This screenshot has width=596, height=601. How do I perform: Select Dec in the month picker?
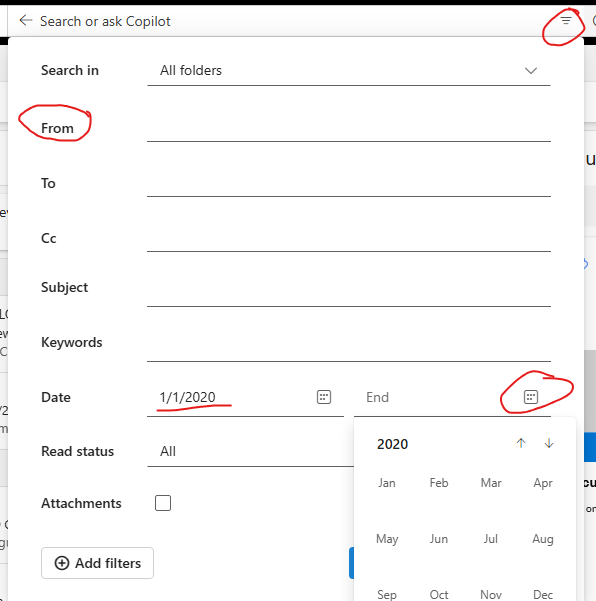[543, 594]
